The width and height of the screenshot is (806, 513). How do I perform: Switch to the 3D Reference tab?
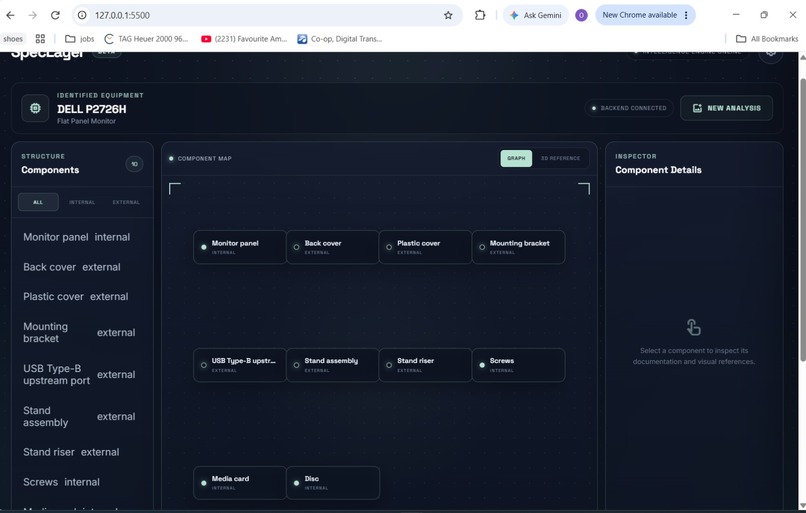[560, 158]
